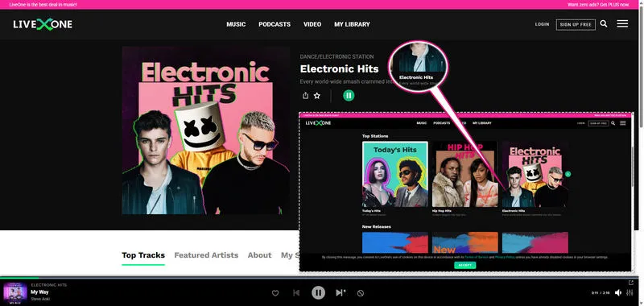
Task: Favorite the station with the star icon
Action: (317, 96)
